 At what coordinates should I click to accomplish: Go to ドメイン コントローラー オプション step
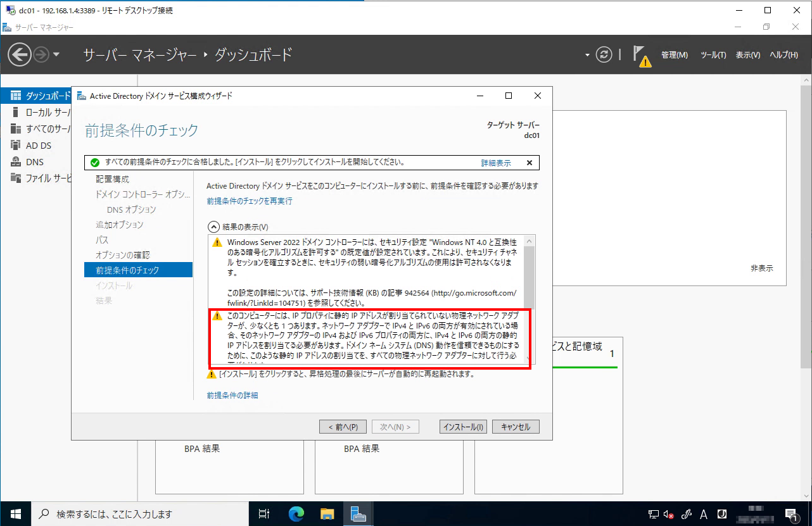point(143,194)
